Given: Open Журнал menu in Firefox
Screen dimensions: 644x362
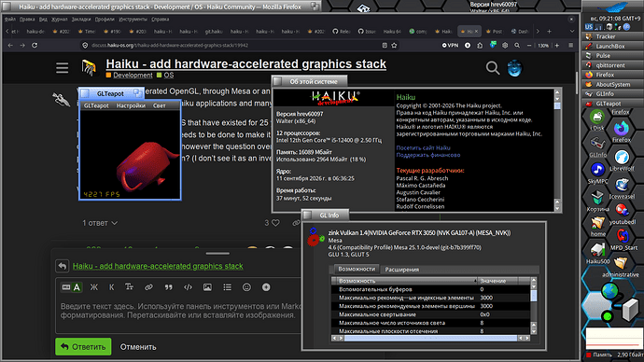Looking at the screenshot, I should point(59,20).
